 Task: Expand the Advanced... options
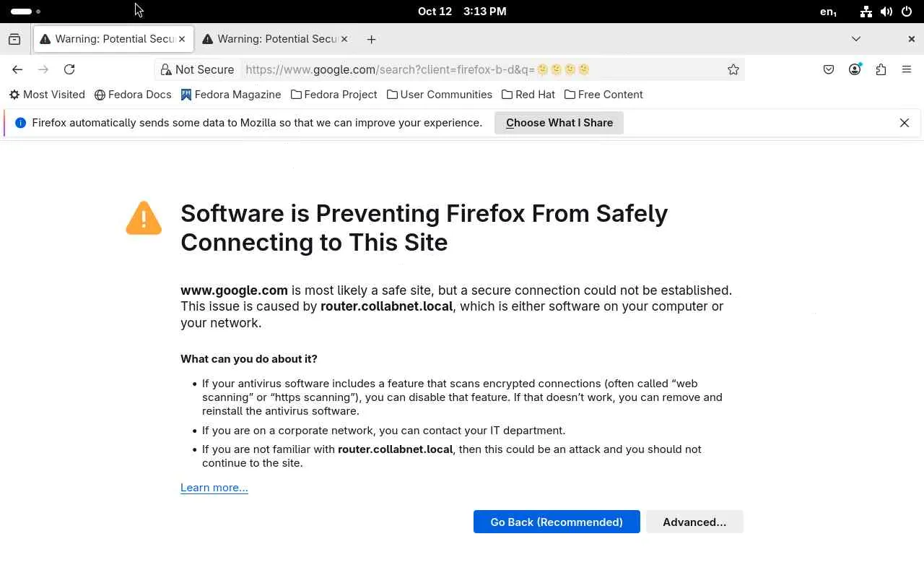(x=694, y=522)
